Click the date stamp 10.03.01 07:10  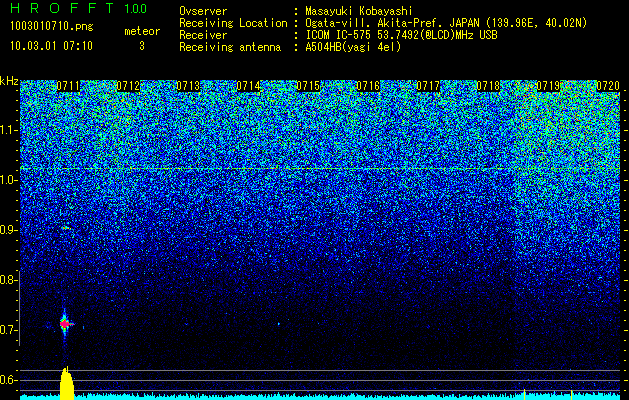coord(51,46)
